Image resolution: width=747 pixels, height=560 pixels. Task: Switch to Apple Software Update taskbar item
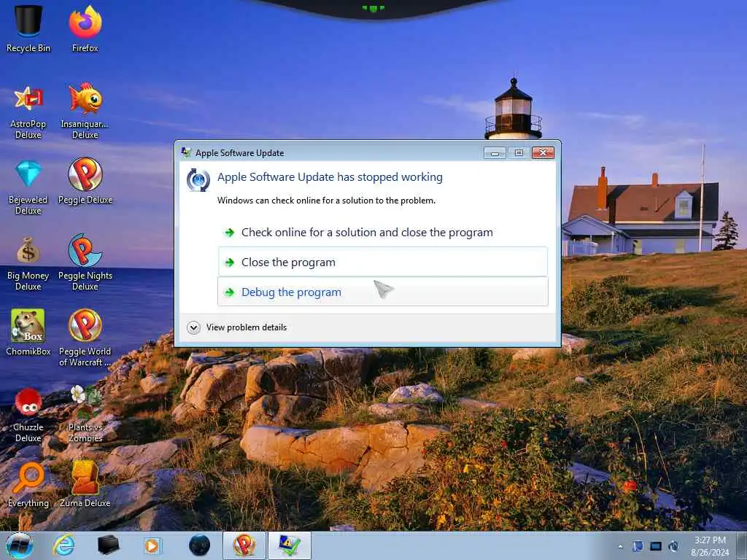pyautogui.click(x=289, y=545)
